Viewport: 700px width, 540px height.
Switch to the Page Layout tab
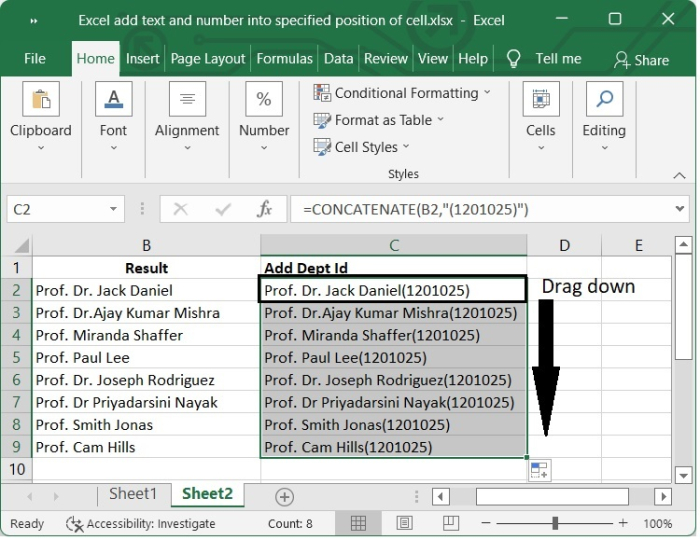(x=208, y=59)
